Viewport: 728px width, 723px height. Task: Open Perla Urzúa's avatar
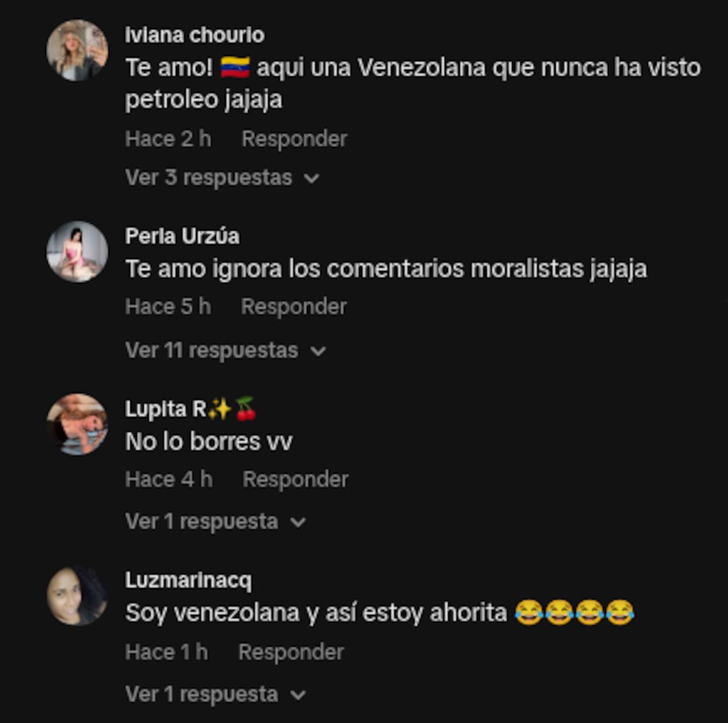pyautogui.click(x=77, y=251)
